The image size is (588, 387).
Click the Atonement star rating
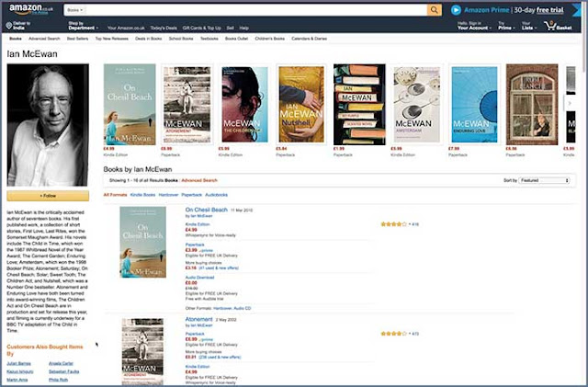393,334
